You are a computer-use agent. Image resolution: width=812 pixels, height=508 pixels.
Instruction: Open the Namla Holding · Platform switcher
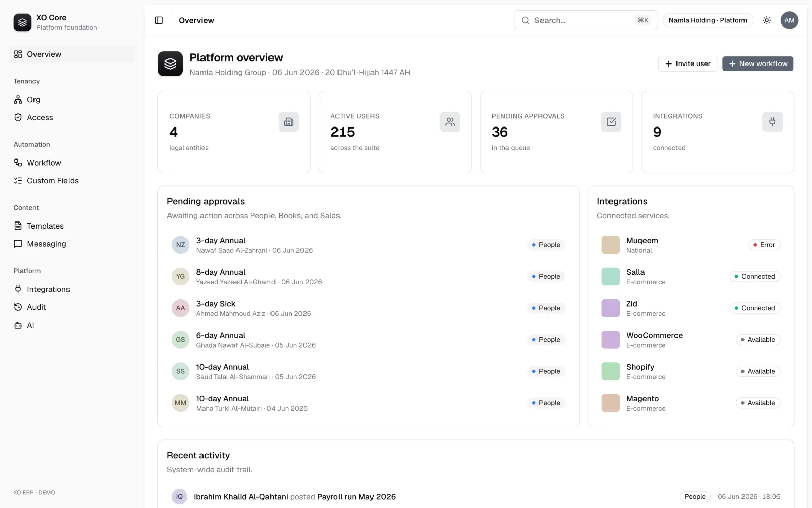707,20
